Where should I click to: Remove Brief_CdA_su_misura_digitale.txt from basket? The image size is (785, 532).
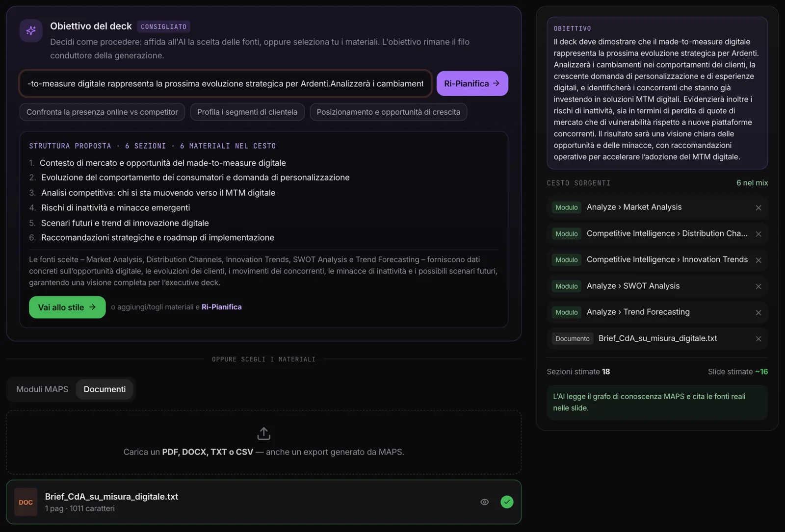(x=758, y=339)
